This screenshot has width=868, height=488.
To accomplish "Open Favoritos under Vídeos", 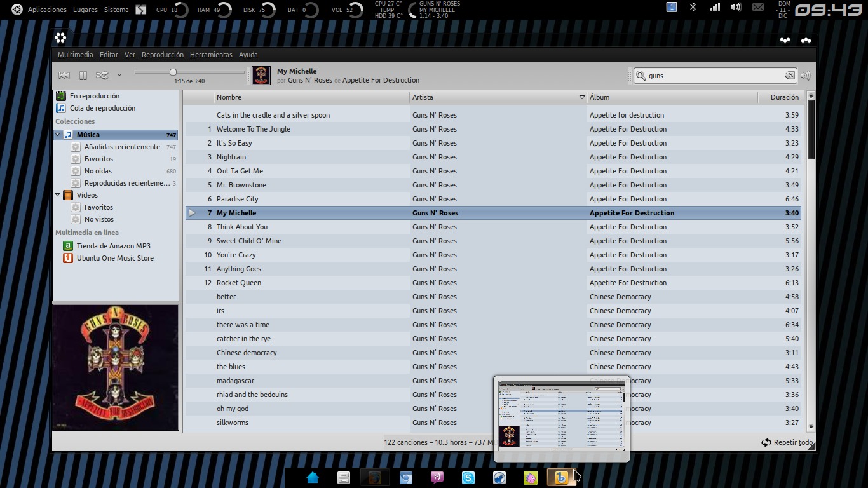I will point(98,207).
